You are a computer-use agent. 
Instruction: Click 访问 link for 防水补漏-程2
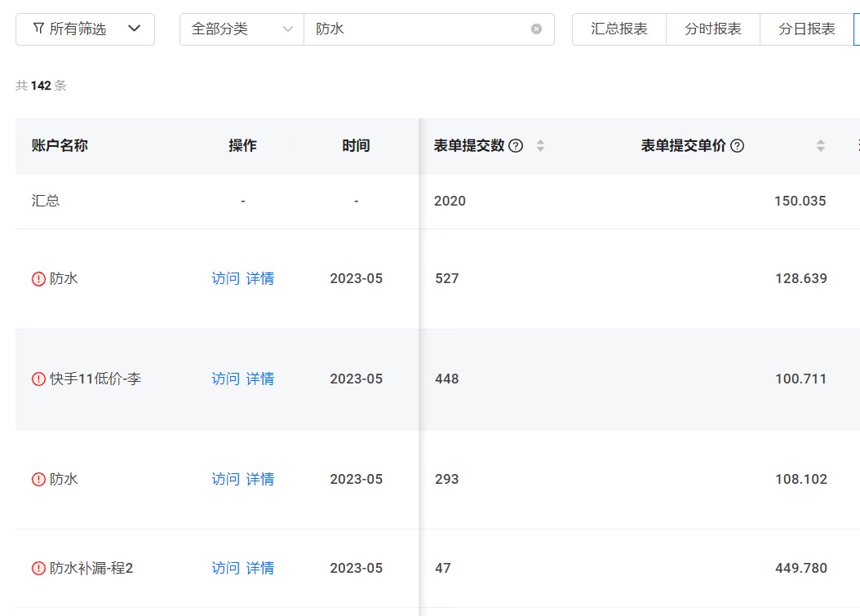pos(225,568)
